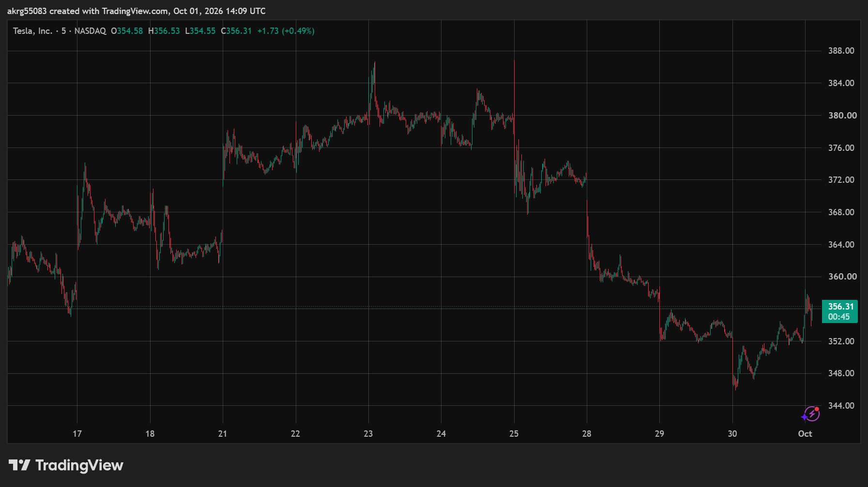Click the date label 17 on time axis
Image resolution: width=868 pixels, height=487 pixels.
pyautogui.click(x=77, y=434)
